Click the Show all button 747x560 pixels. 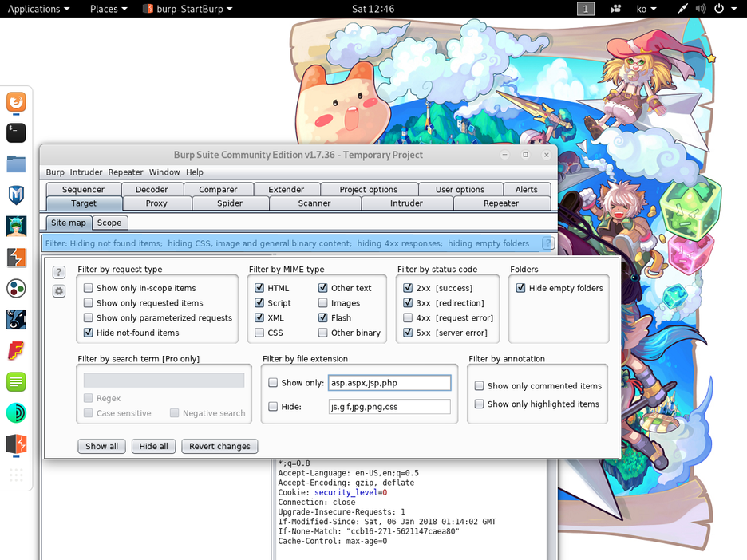[x=102, y=446]
